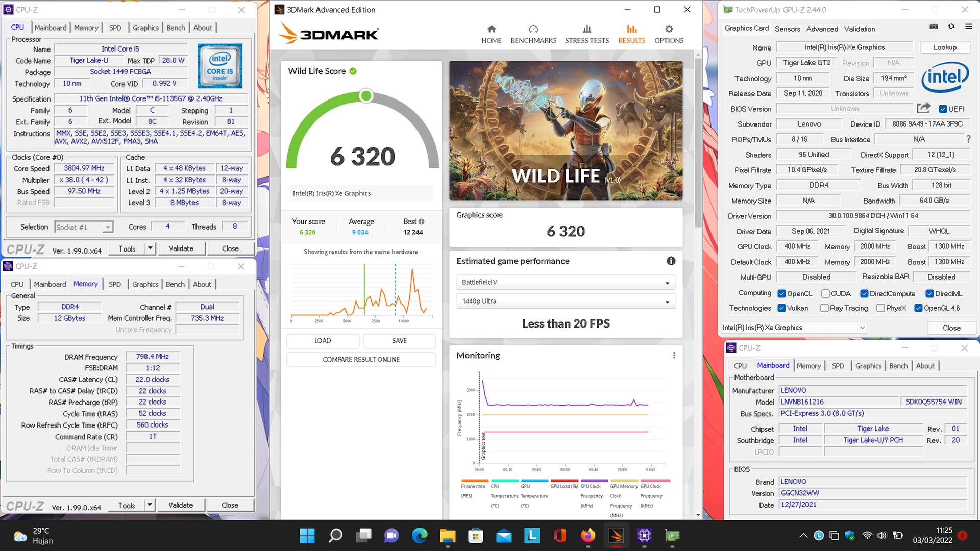Open 3DMark OPTIONS gear

click(669, 34)
